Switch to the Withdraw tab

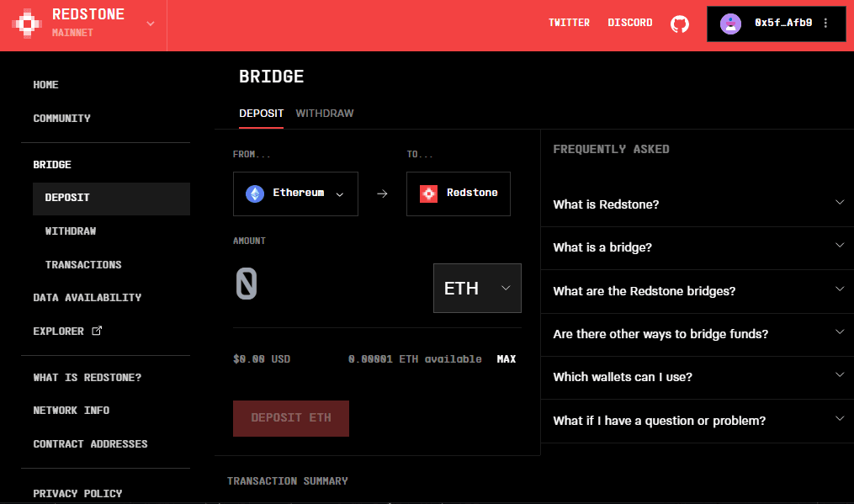pyautogui.click(x=325, y=114)
